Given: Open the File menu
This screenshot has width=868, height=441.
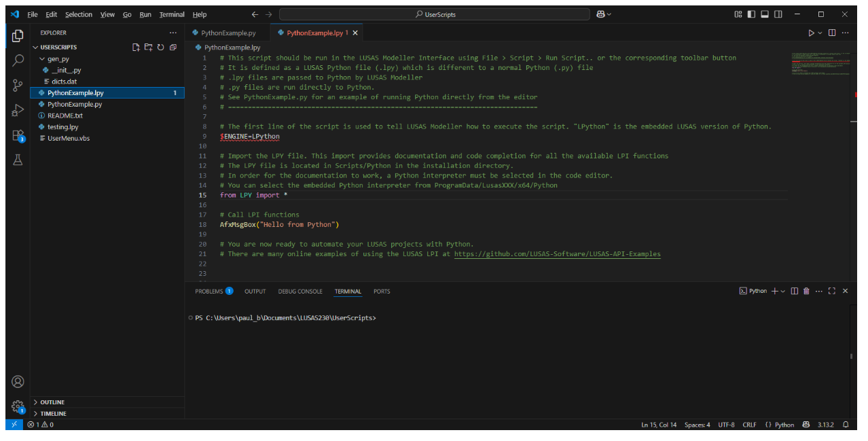Looking at the screenshot, I should point(32,14).
